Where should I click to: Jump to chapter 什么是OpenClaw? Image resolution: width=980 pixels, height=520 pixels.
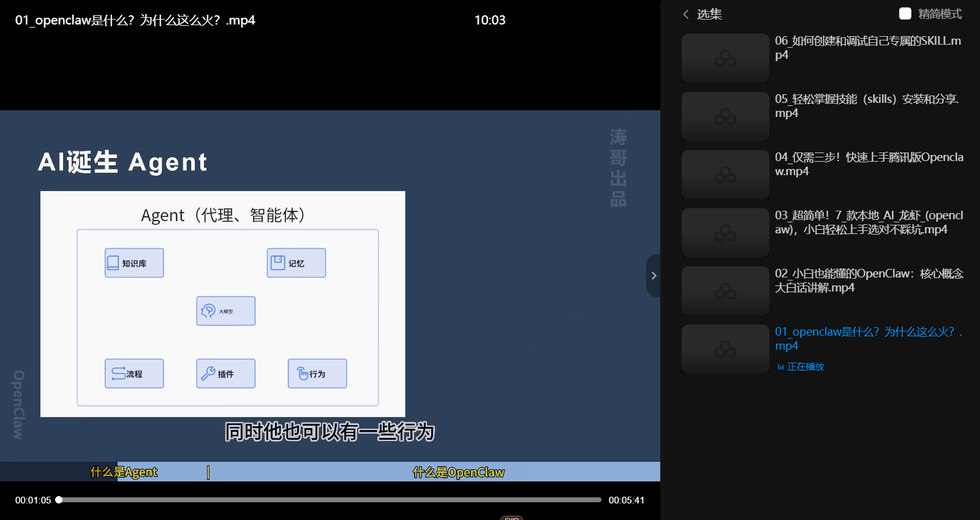pyautogui.click(x=458, y=472)
